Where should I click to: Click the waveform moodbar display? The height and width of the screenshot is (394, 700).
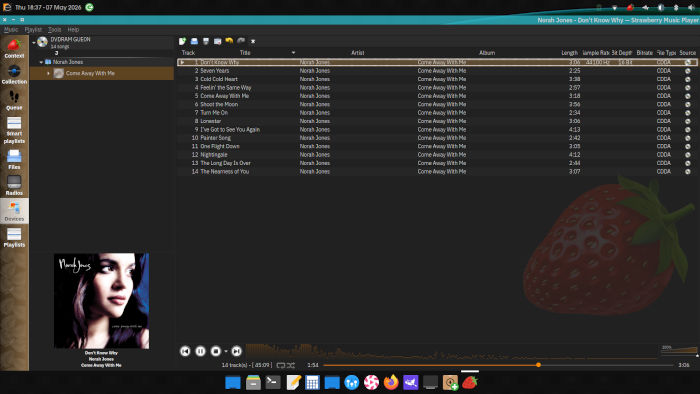click(452, 351)
